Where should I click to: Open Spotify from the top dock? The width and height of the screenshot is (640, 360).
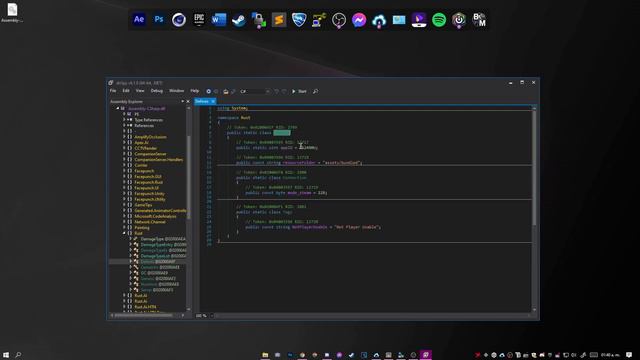tap(439, 20)
